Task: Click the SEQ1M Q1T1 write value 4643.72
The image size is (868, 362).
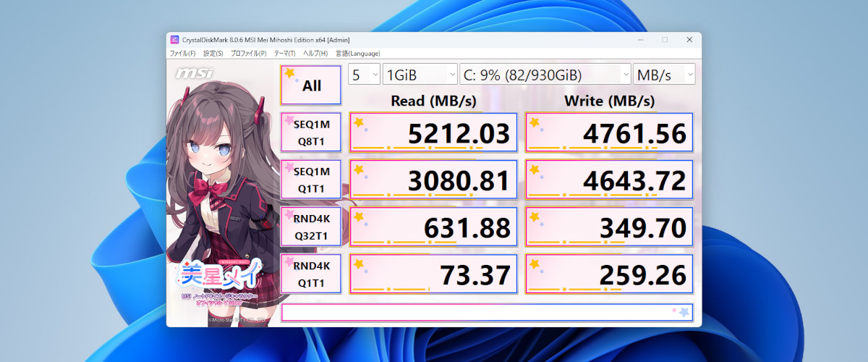Action: tap(610, 180)
